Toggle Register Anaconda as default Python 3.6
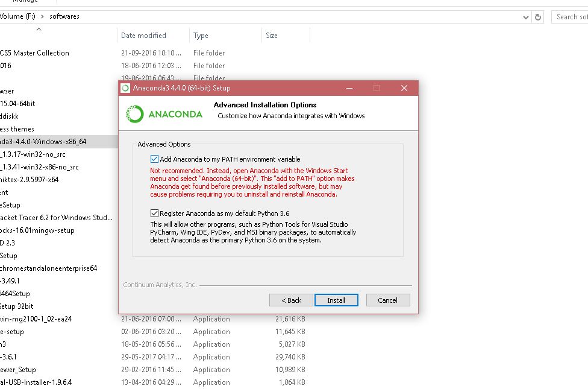The image size is (588, 389). coord(154,213)
